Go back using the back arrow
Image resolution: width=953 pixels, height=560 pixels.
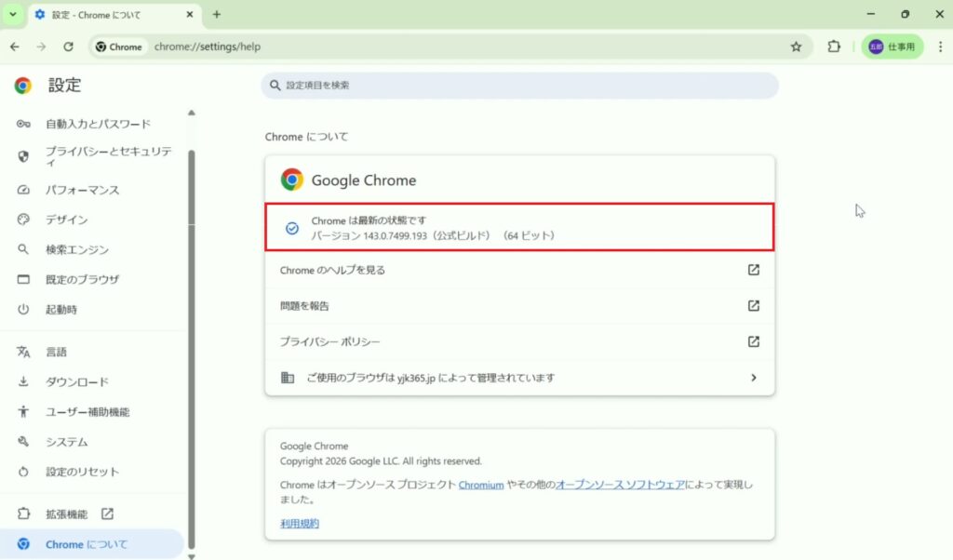[x=15, y=47]
